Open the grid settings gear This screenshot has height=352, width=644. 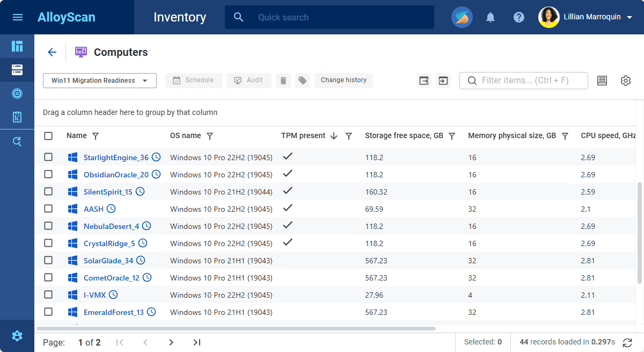click(626, 81)
